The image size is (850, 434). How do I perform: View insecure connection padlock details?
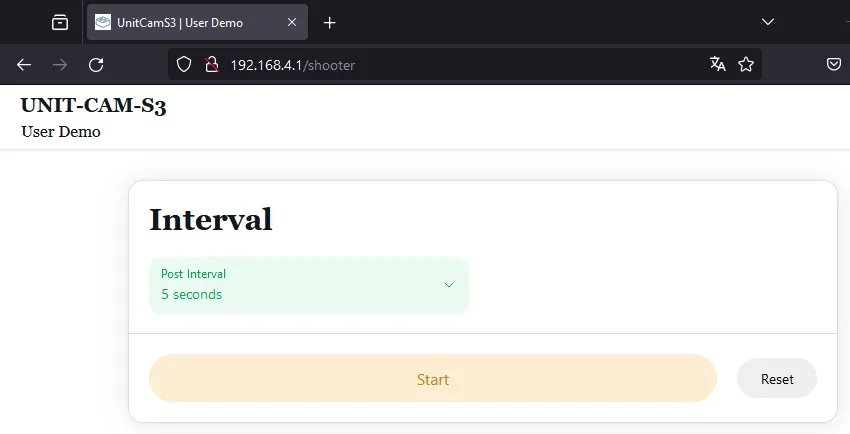(211, 65)
